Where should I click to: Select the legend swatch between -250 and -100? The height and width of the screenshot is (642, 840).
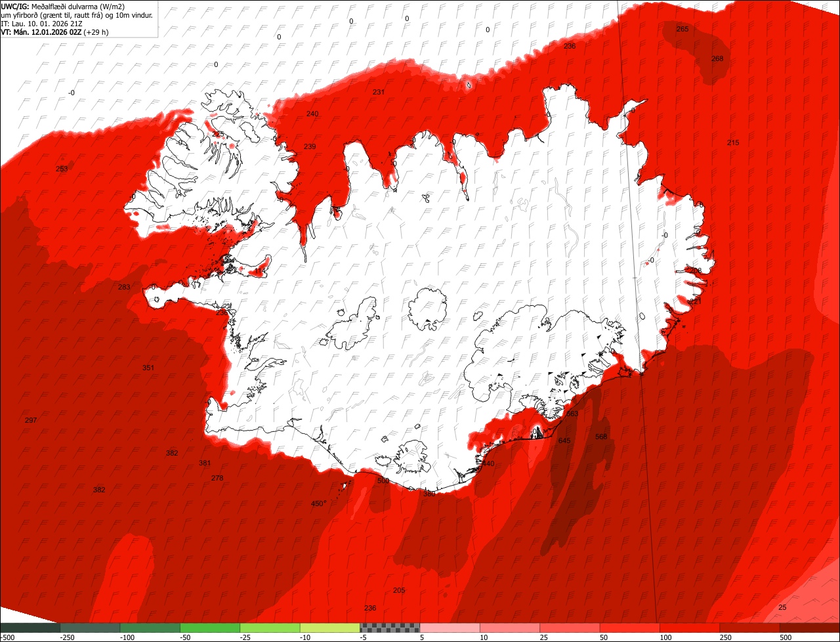(90, 628)
